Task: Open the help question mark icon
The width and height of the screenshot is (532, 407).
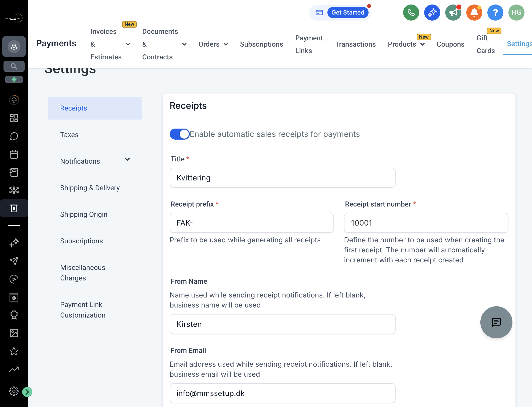Action: coord(495,13)
